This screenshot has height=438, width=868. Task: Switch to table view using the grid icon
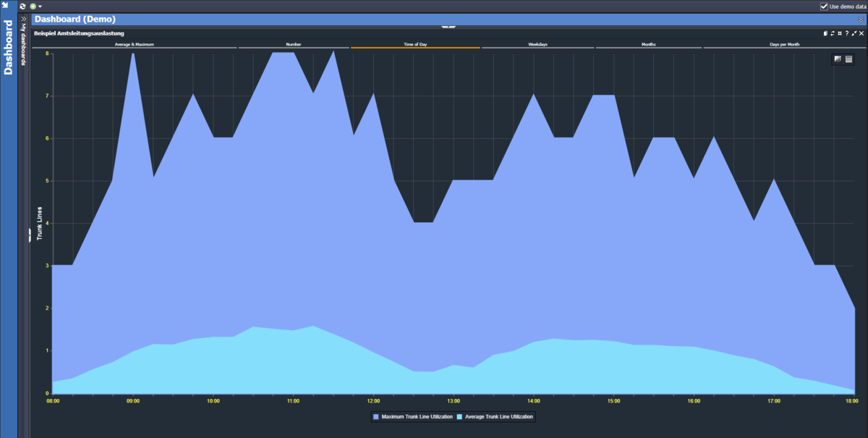point(849,59)
